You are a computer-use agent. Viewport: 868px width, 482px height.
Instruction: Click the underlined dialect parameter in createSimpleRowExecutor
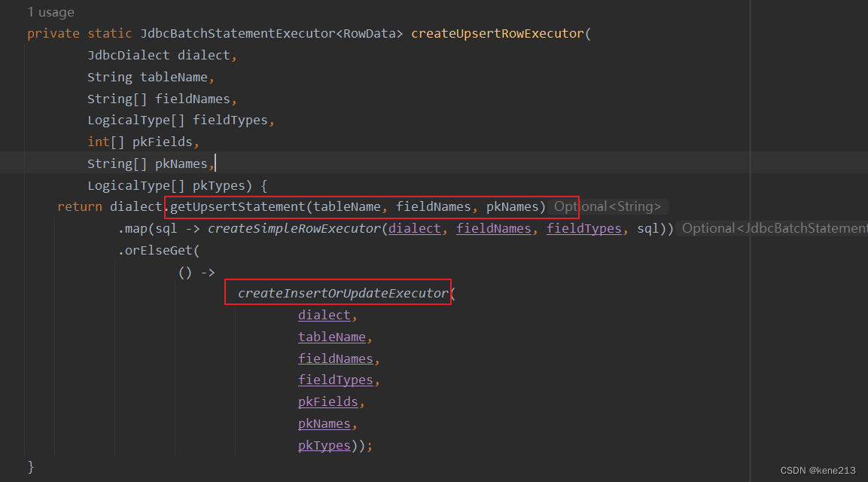414,228
